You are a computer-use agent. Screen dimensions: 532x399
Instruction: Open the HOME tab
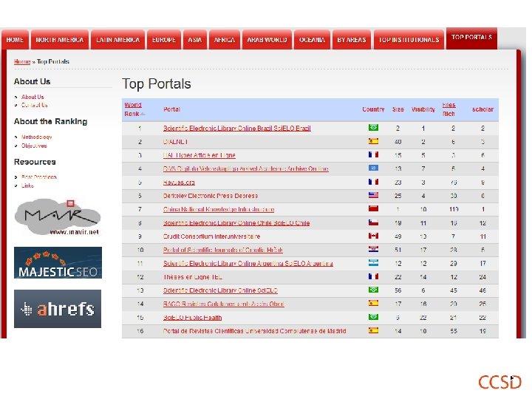pyautogui.click(x=15, y=40)
